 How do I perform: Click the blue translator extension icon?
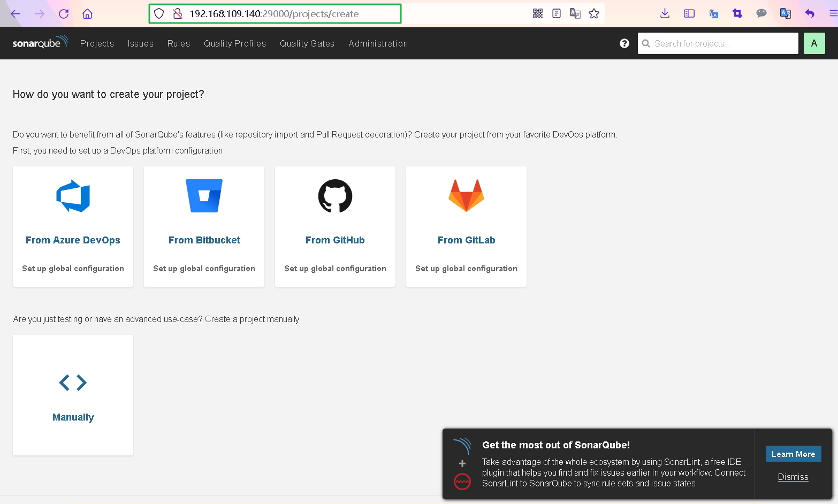tap(786, 14)
